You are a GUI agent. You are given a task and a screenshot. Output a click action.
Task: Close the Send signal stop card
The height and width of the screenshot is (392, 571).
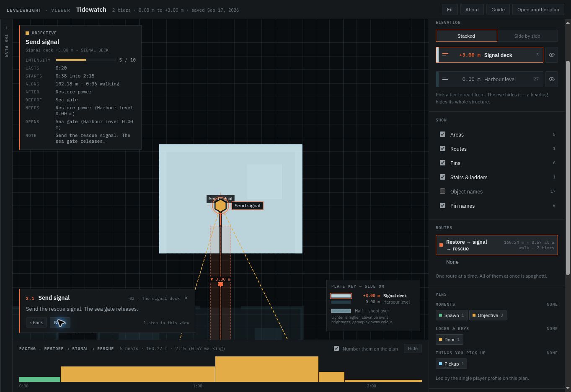(186, 298)
